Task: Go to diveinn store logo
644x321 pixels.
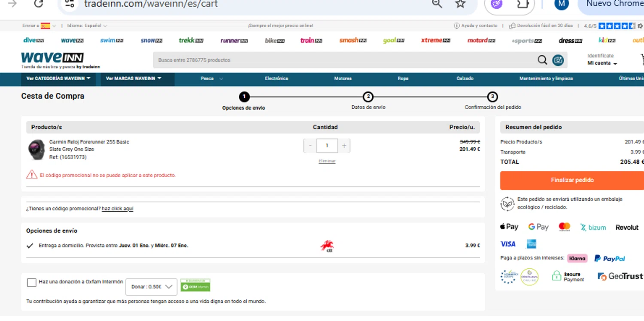Action: (33, 40)
